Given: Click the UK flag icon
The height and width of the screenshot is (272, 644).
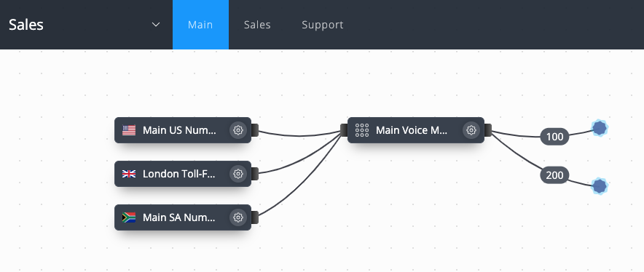Looking at the screenshot, I should [x=129, y=174].
